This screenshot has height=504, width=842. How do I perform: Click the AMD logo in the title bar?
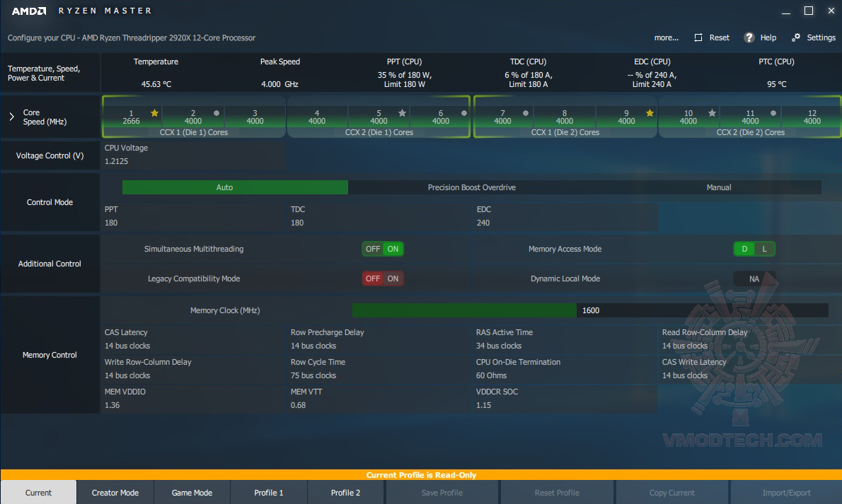pyautogui.click(x=29, y=11)
